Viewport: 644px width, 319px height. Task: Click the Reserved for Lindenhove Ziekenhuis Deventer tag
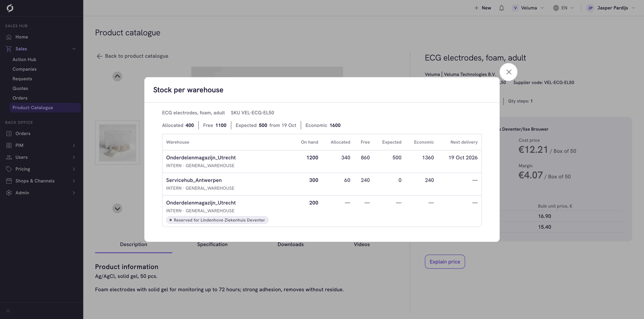pos(217,220)
